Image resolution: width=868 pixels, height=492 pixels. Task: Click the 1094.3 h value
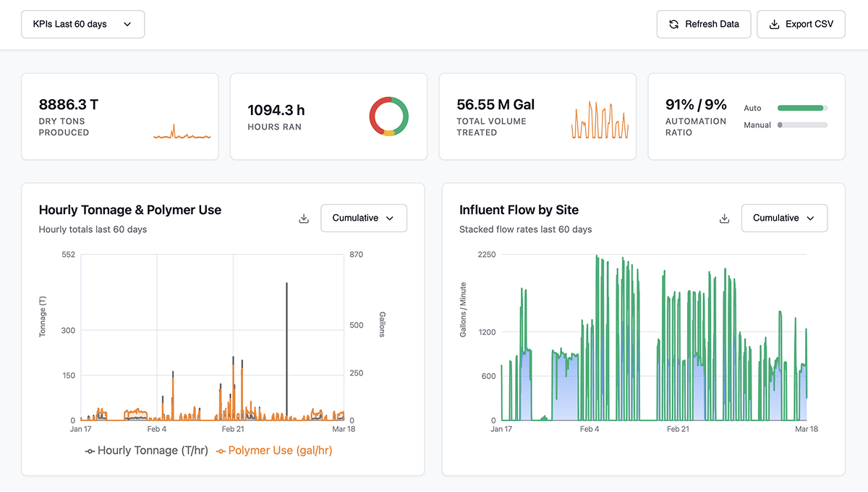276,110
